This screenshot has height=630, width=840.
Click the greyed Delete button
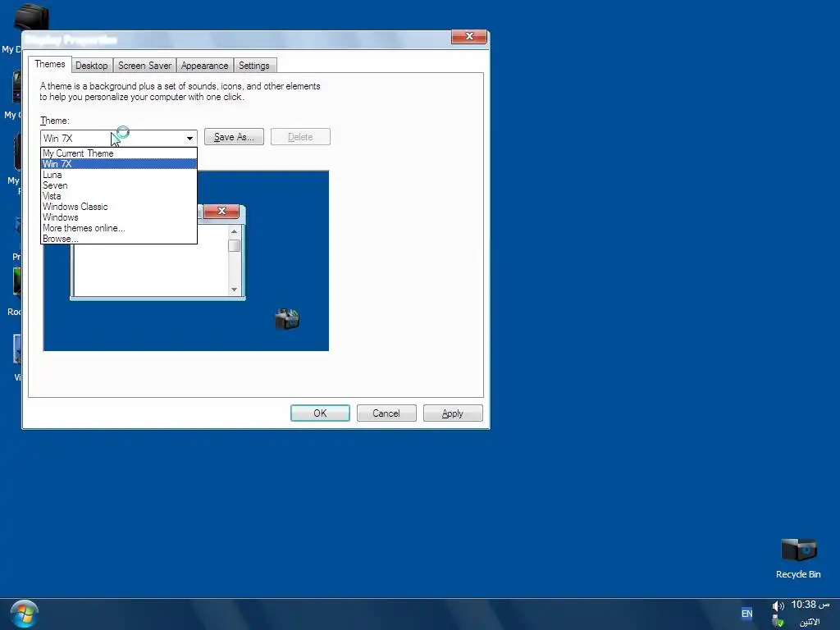pos(300,137)
